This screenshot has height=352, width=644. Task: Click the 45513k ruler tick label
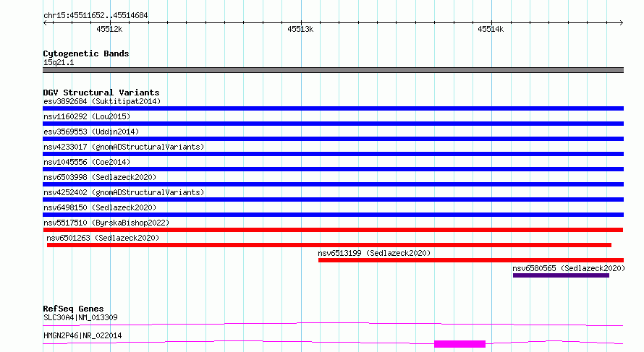[300, 29]
